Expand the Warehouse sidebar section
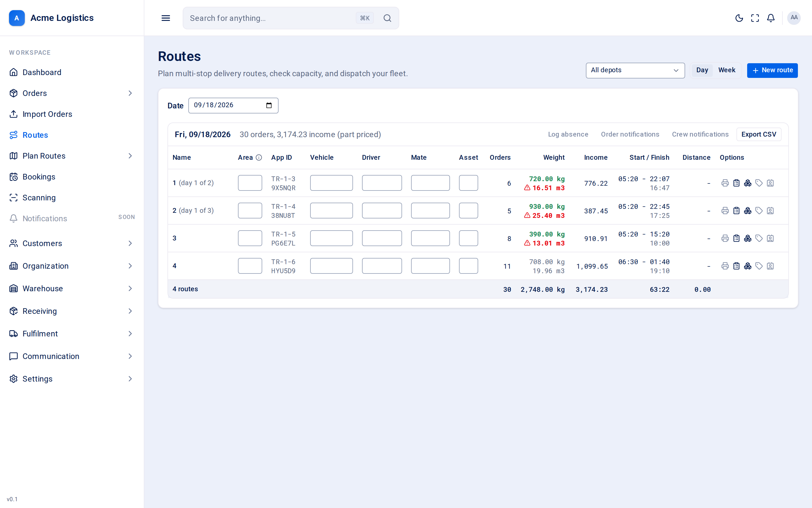Viewport: 812px width, 508px height. [x=72, y=288]
